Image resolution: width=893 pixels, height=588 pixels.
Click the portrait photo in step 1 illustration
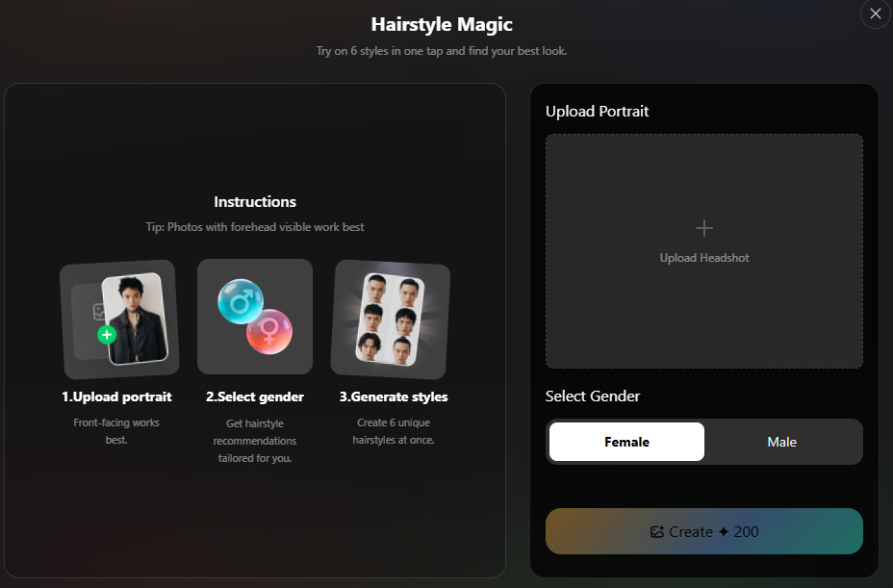pyautogui.click(x=136, y=319)
